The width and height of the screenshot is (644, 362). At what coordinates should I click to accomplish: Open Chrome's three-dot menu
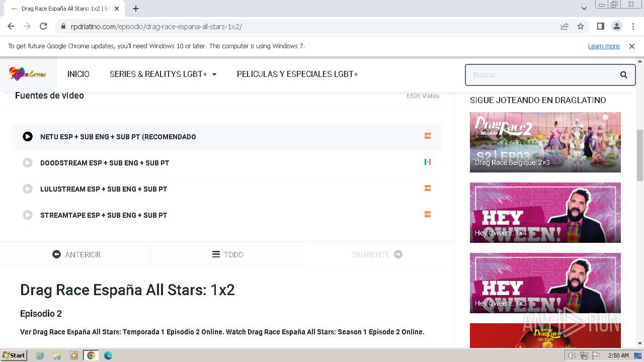click(x=633, y=26)
